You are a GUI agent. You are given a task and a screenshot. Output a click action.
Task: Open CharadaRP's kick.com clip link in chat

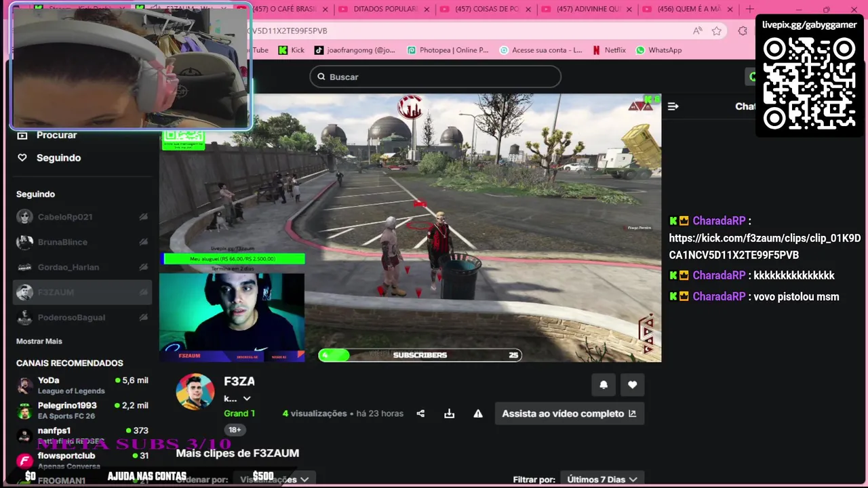765,247
